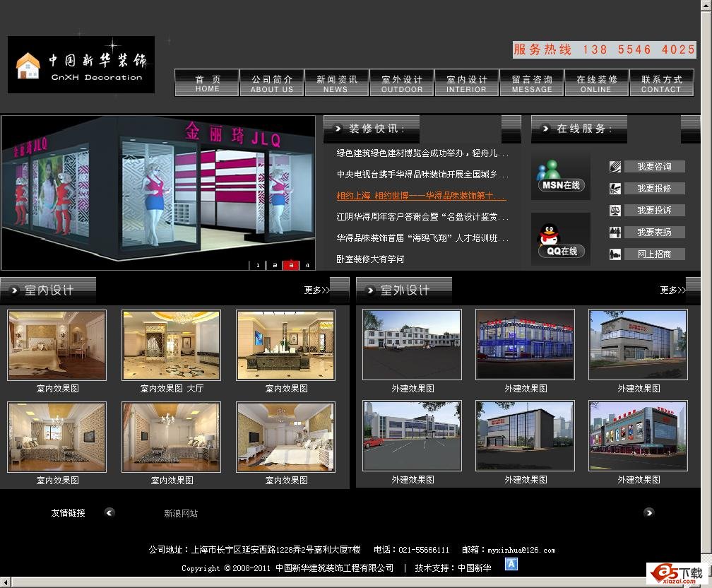The image size is (712, 588).
Task: Open the 留言咨询 MESSAGE menu
Action: [x=532, y=83]
